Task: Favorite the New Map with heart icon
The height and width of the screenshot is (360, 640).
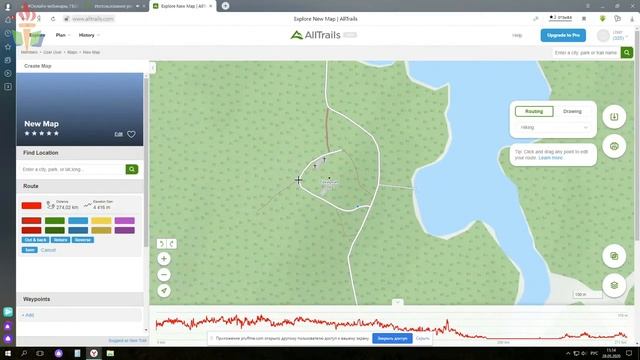Action: pyautogui.click(x=131, y=134)
